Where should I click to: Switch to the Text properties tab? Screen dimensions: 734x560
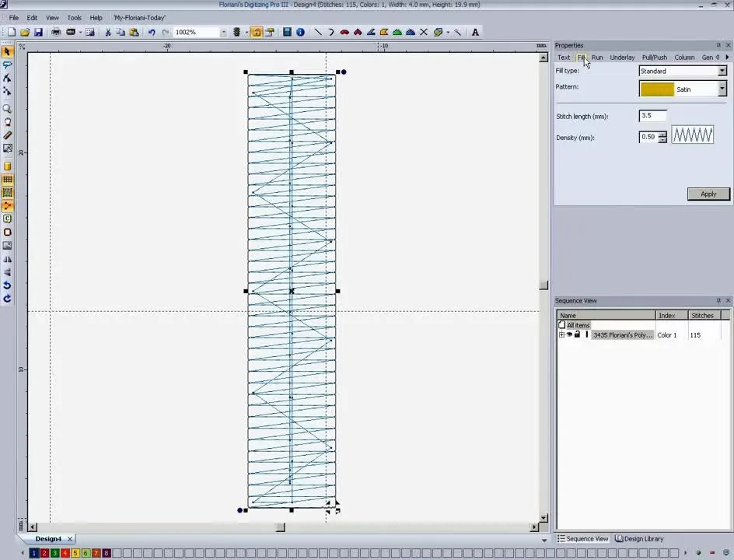pyautogui.click(x=564, y=57)
